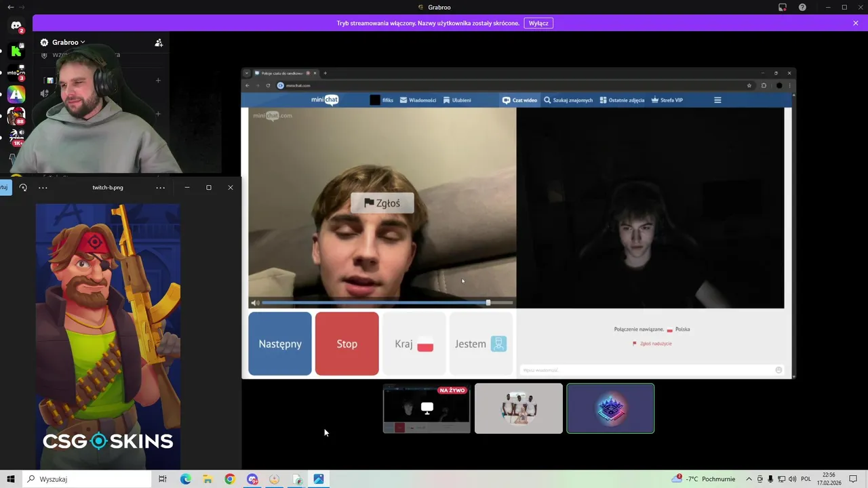Image resolution: width=868 pixels, height=488 pixels.
Task: Open the rooster server with 88 badge
Action: point(16,116)
